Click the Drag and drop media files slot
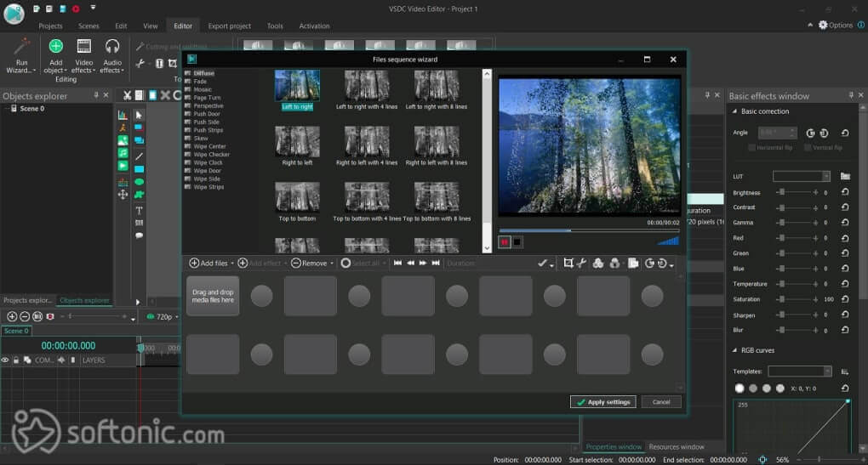Screen dimensions: 868x465 click(x=213, y=296)
